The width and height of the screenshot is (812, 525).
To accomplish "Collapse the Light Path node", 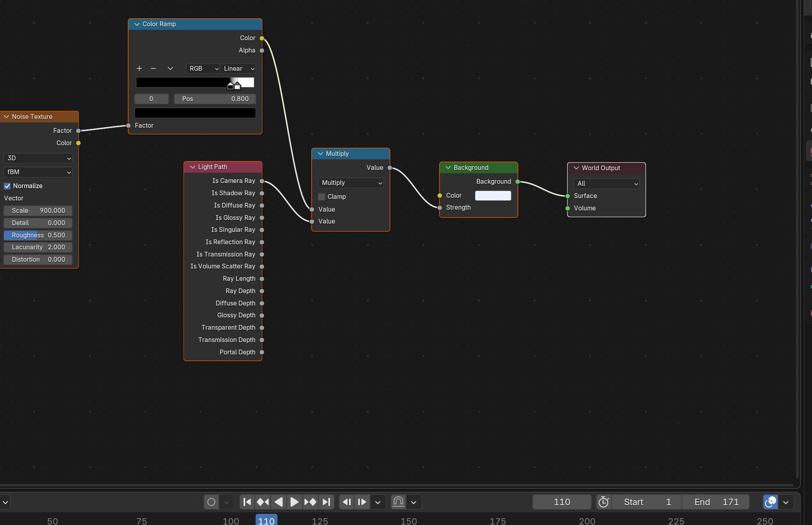I will [x=193, y=167].
